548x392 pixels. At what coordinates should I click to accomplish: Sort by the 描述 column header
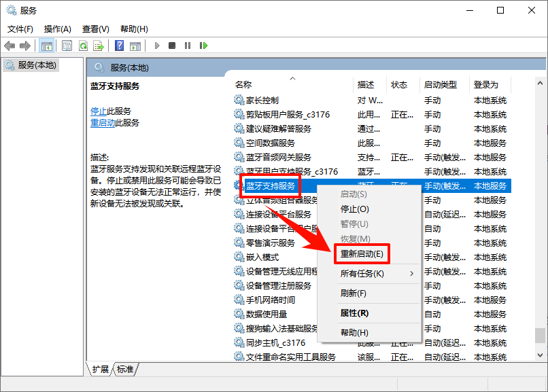point(370,85)
